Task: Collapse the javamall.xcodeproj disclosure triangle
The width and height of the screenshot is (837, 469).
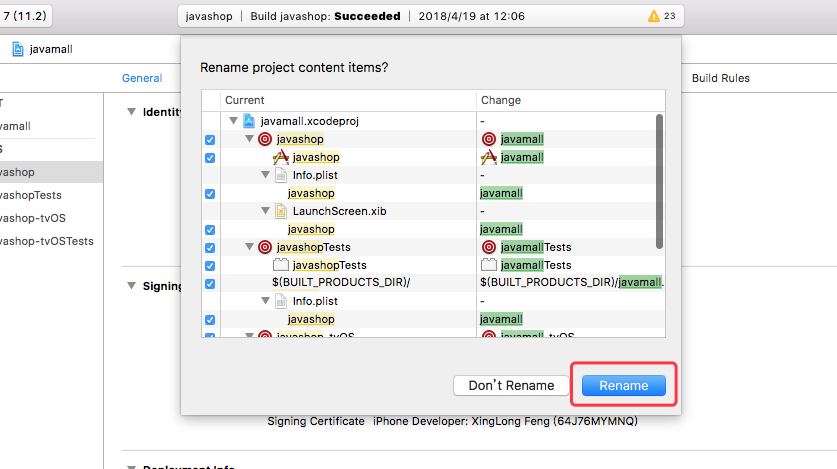Action: click(233, 121)
